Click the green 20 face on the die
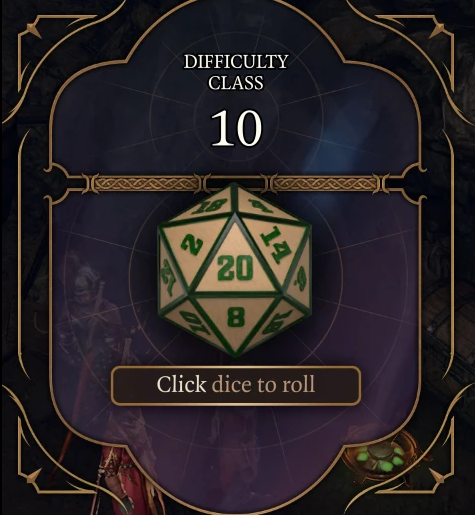475x515 pixels. coord(235,260)
